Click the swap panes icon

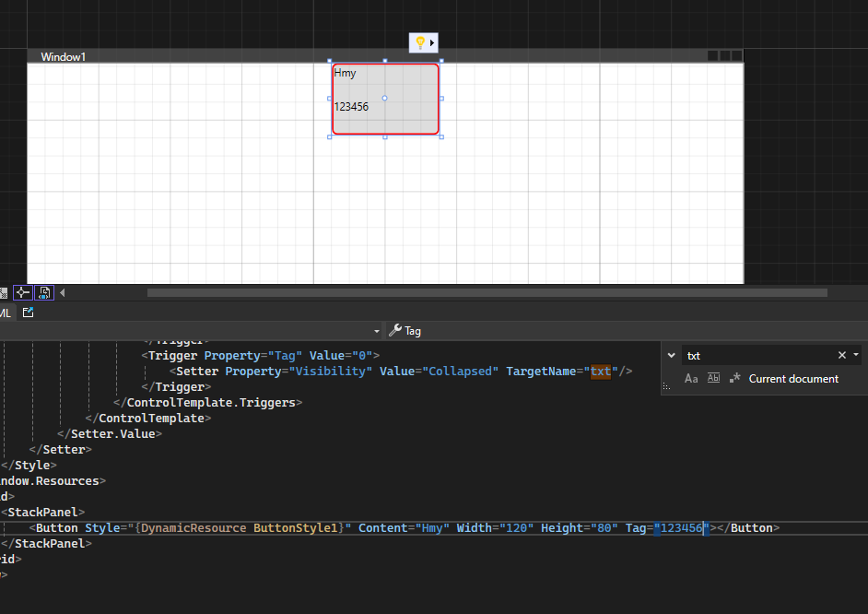[45, 292]
